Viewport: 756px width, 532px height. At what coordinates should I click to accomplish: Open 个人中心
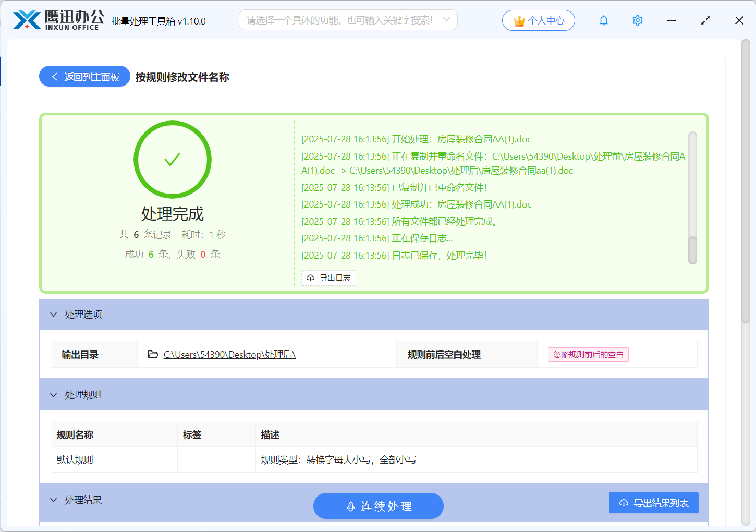tap(539, 20)
